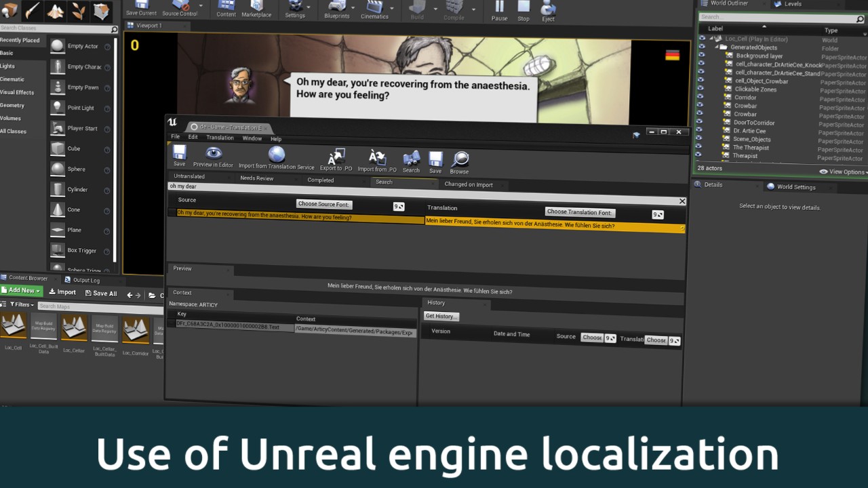Viewport: 868px width, 488px height.
Task: Click the Blueprints toolbar icon
Action: [x=337, y=6]
